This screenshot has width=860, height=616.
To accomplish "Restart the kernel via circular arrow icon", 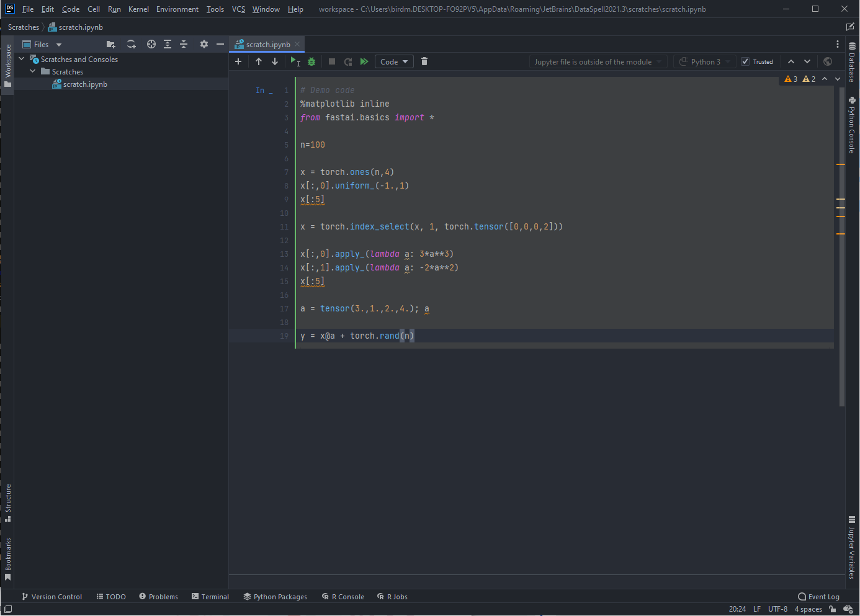I will tap(347, 61).
